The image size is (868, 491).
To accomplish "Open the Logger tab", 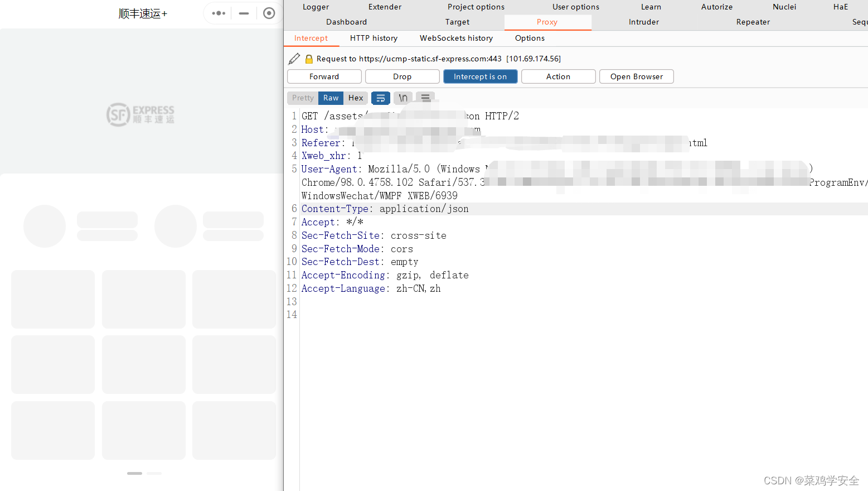I will point(316,7).
